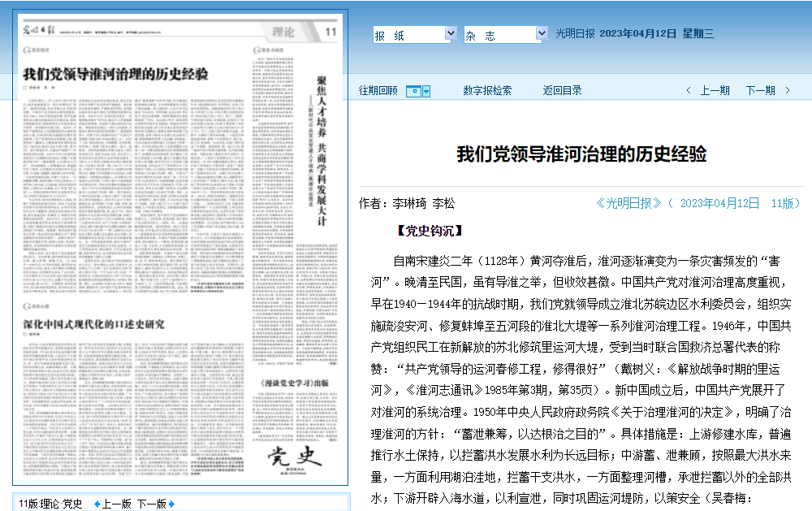Image resolution: width=812 pixels, height=511 pixels.
Task: Go to previous issue via 上一期
Action: click(715, 91)
